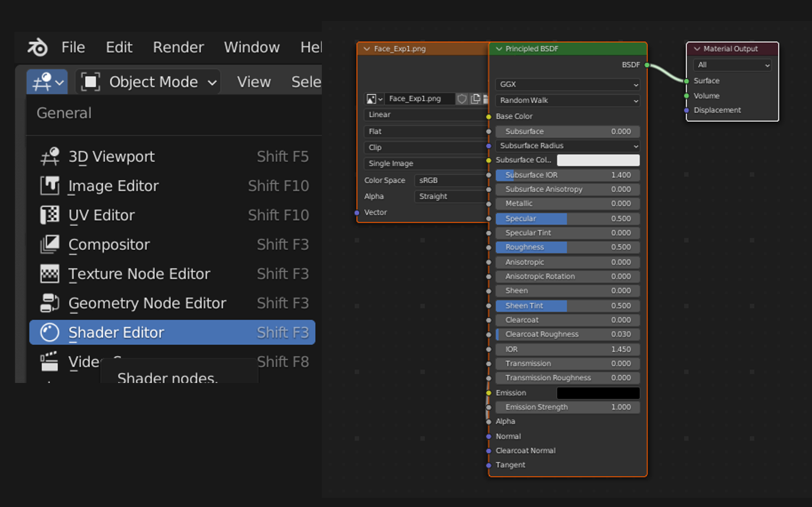Open the Clip extension dropdown
812x507 pixels.
[x=426, y=147]
